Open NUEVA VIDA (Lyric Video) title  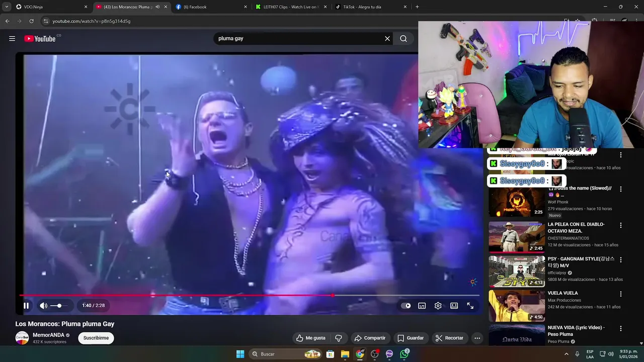pos(576,331)
